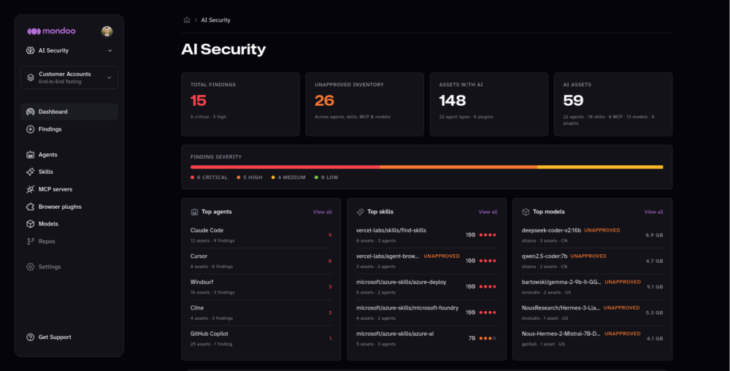Open microsoft/azure-skills/azure-deploy skill
The height and width of the screenshot is (371, 730).
coord(426,287)
